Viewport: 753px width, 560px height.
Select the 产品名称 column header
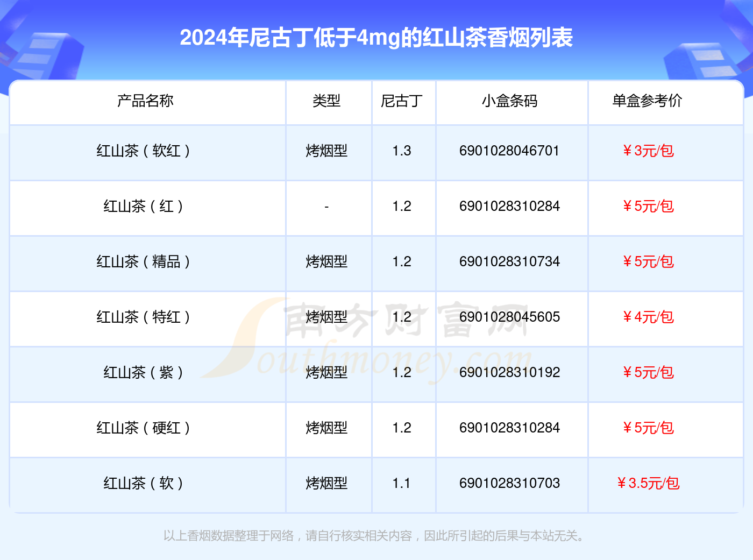[145, 101]
